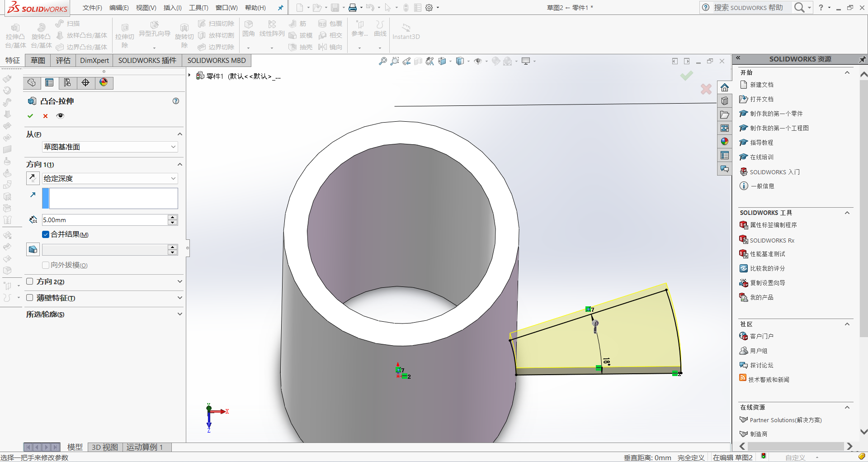Toggle the detailed preview eye icon
Image resolution: width=868 pixels, height=462 pixels.
pyautogui.click(x=60, y=116)
